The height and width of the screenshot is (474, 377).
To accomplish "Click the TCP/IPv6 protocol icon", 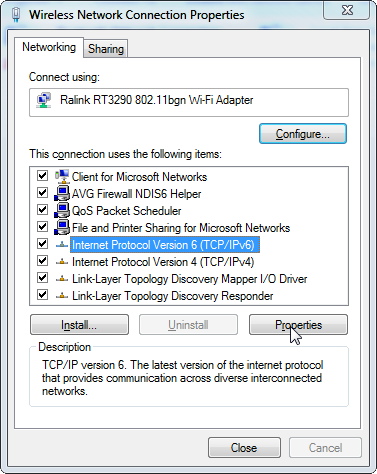I will click(x=62, y=245).
